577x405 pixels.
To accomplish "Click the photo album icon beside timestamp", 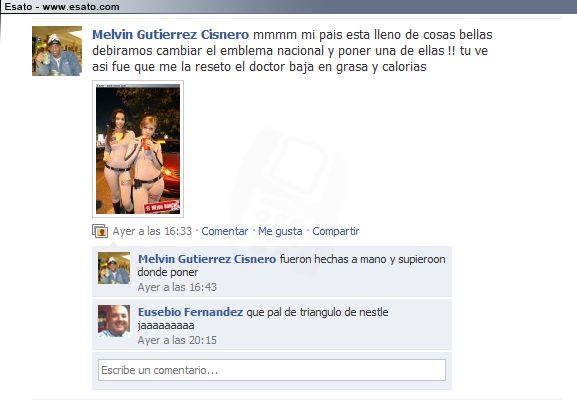I will [x=100, y=231].
